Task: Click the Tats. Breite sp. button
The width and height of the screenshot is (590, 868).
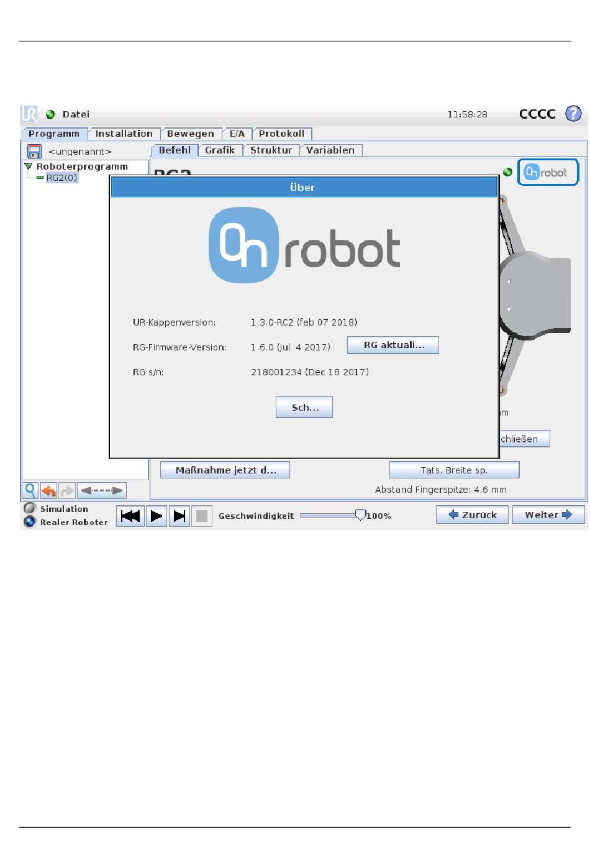Action: (x=454, y=470)
